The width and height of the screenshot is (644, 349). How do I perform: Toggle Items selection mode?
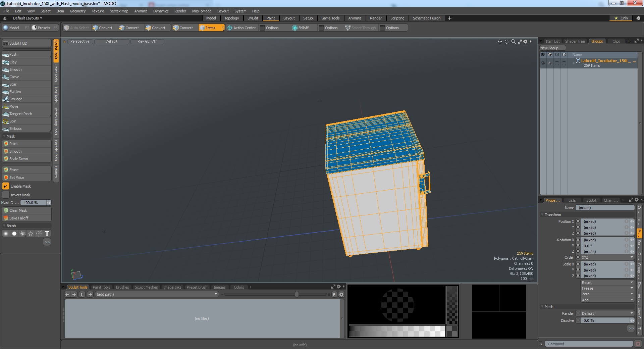pyautogui.click(x=211, y=28)
